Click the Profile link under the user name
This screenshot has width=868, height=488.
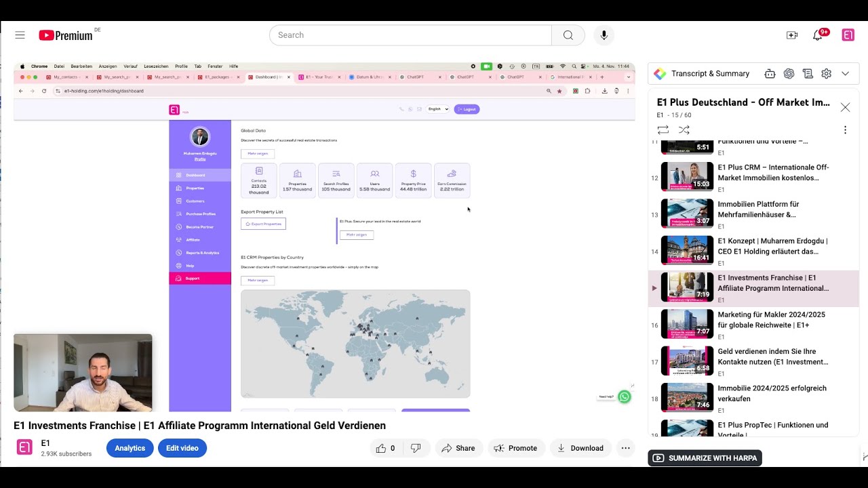click(x=200, y=159)
